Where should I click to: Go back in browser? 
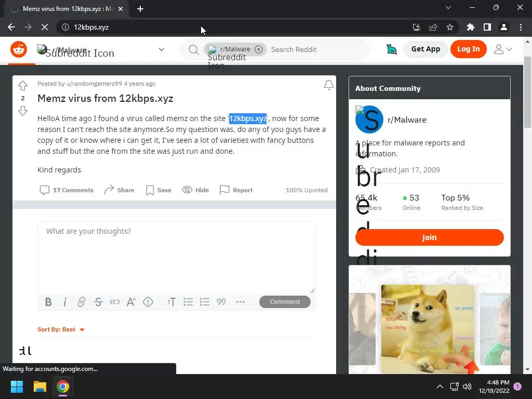coord(11,27)
